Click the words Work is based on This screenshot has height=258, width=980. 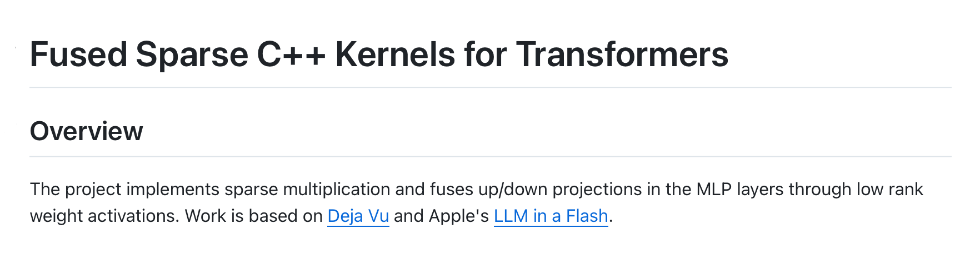click(x=254, y=216)
